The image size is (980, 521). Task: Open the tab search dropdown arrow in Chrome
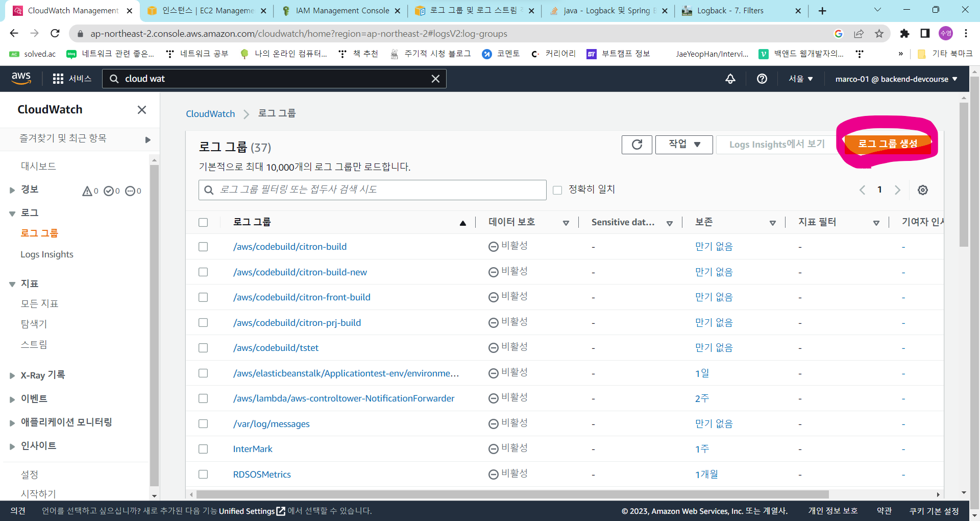point(877,10)
